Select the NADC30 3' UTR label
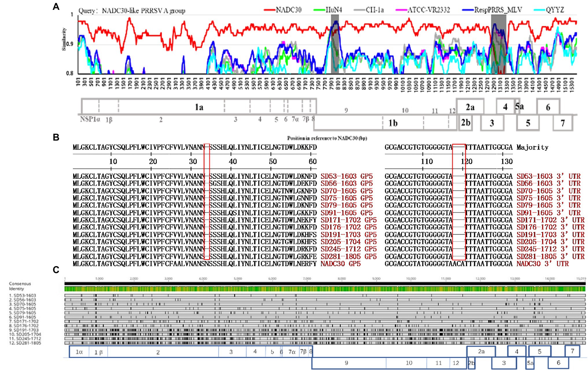Image resolution: width=588 pixels, height=370 pixels. [x=543, y=264]
